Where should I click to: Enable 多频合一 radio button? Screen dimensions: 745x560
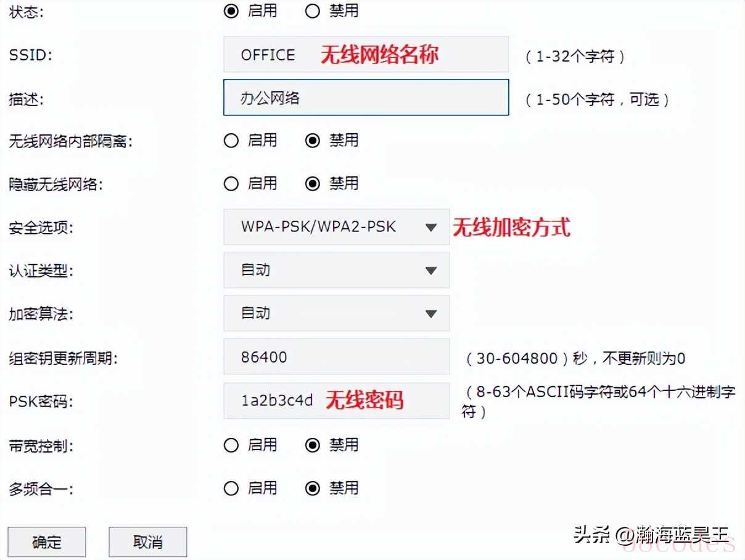click(231, 488)
